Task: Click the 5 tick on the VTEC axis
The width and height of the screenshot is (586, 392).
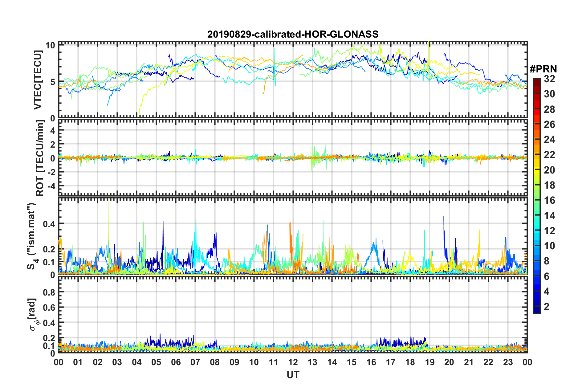Action: [53, 82]
